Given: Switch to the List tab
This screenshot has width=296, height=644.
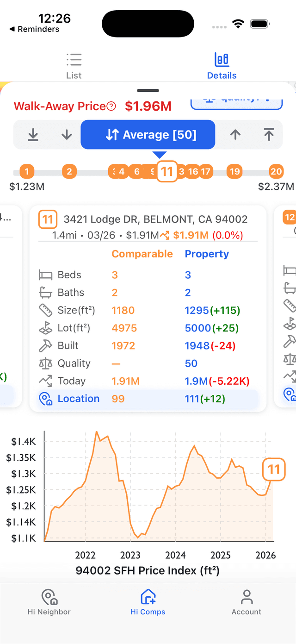Looking at the screenshot, I should 74,66.
